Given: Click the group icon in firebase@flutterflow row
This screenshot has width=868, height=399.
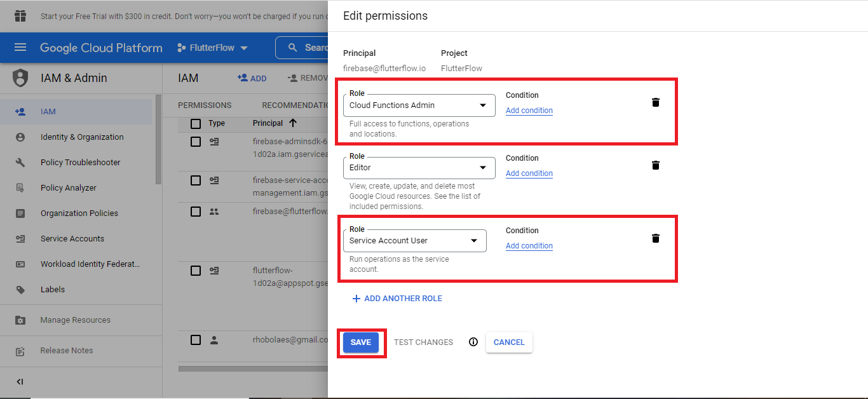Looking at the screenshot, I should tap(214, 212).
